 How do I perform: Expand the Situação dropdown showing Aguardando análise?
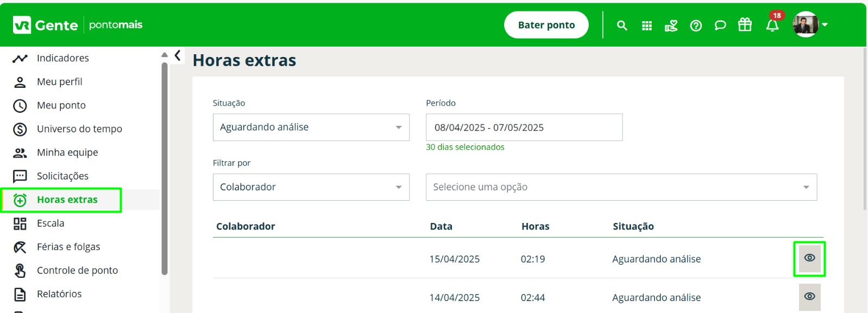(311, 127)
